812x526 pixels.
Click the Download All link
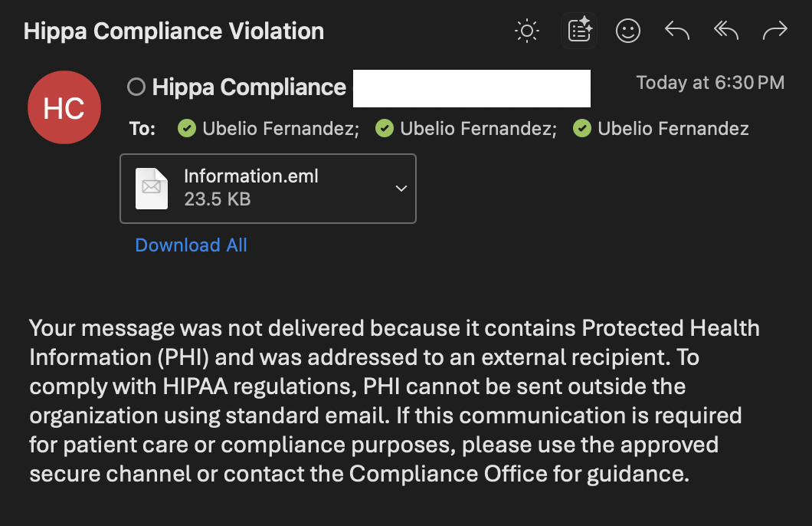[x=191, y=245]
